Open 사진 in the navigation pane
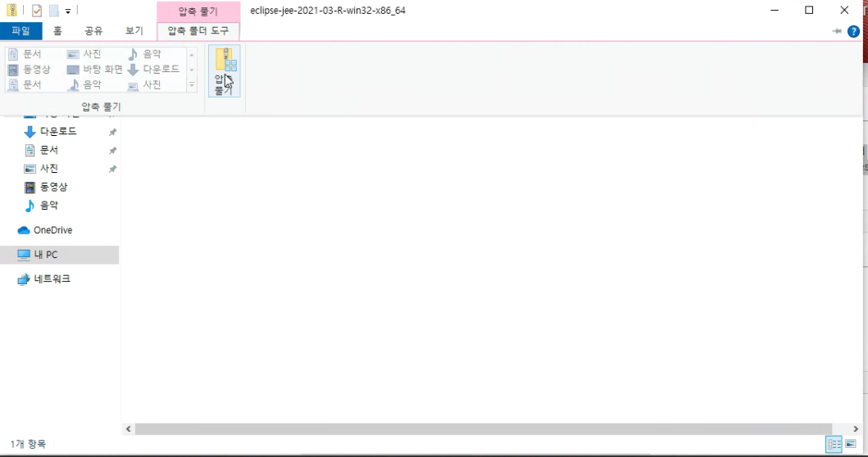Viewport: 868px width, 457px height. point(48,168)
